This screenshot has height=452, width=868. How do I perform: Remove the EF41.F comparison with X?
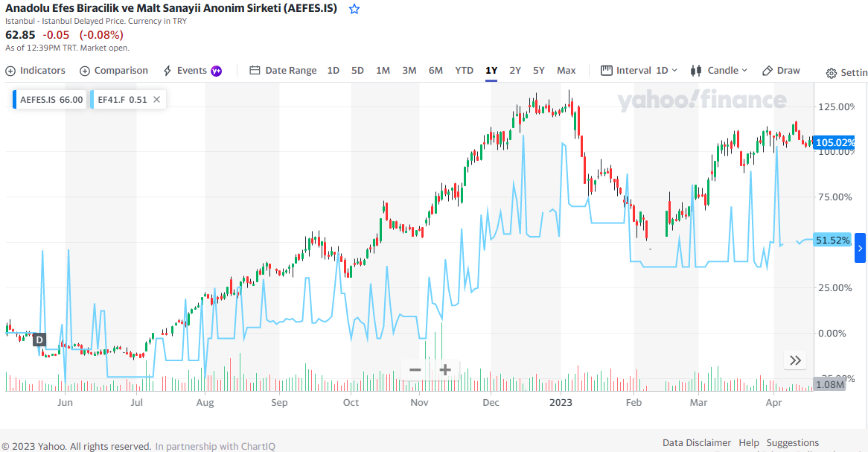click(x=156, y=100)
